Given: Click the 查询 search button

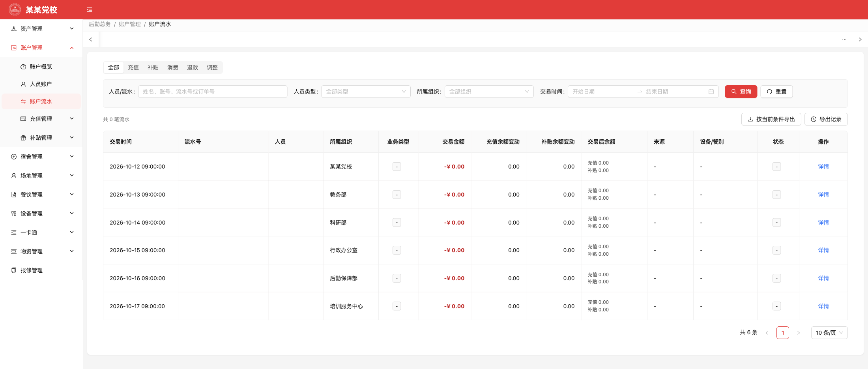Looking at the screenshot, I should (741, 92).
